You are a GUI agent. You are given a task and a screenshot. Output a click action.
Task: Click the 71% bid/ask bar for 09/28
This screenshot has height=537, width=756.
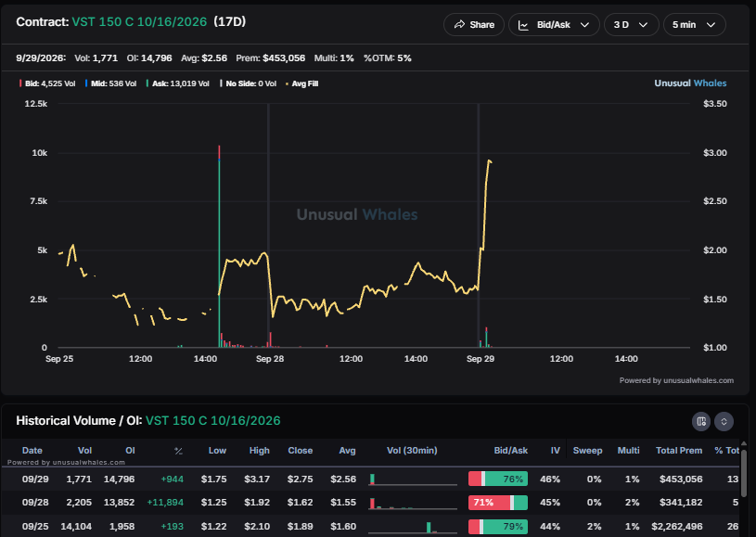(498, 503)
